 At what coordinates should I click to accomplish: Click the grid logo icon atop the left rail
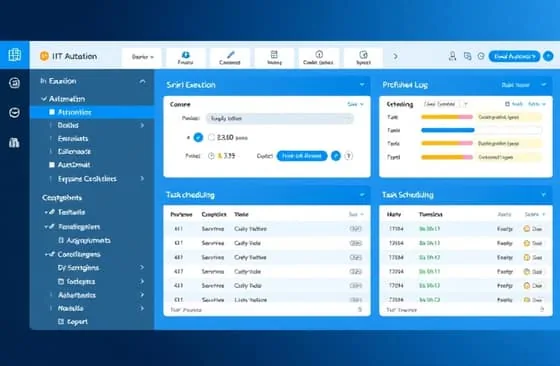coord(14,55)
